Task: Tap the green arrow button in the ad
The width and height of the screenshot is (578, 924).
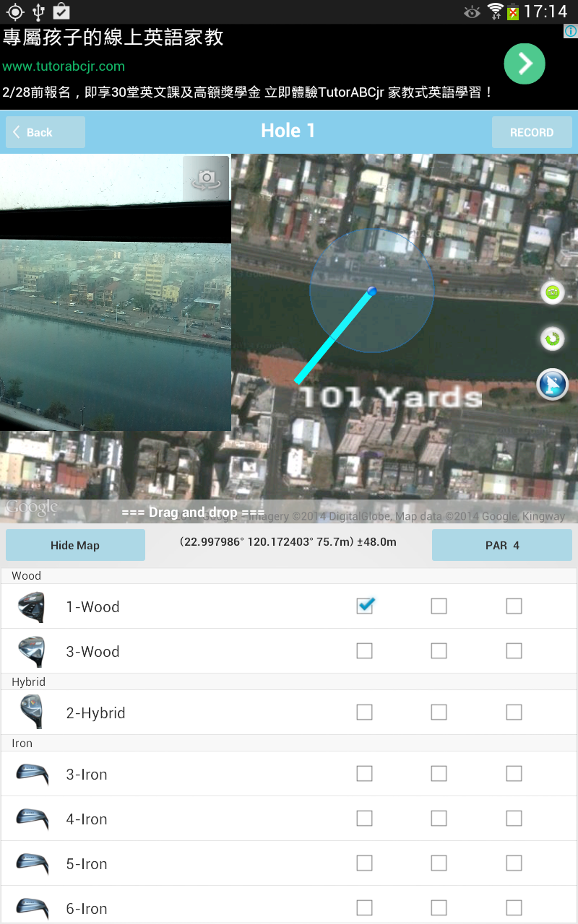Action: click(x=525, y=64)
